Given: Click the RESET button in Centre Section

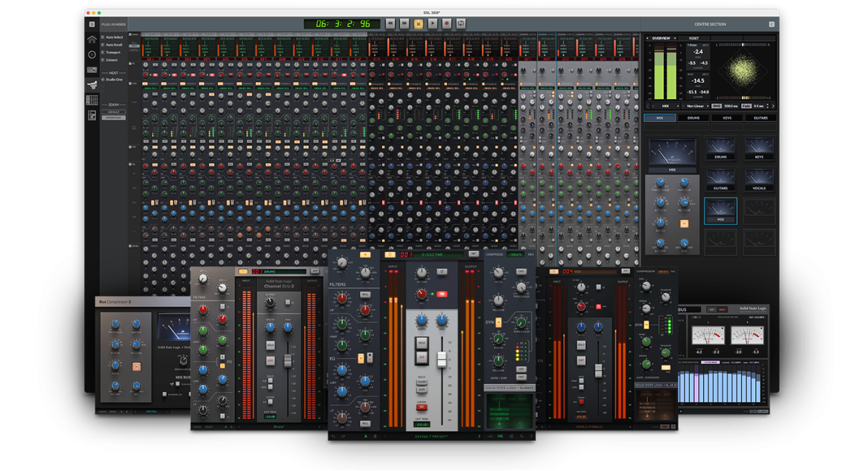Looking at the screenshot, I should tap(694, 38).
